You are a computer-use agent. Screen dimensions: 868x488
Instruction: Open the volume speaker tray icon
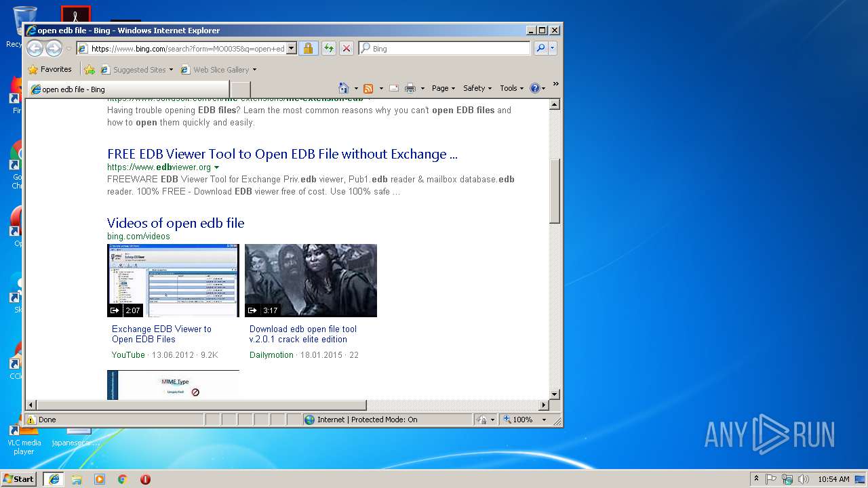[804, 479]
